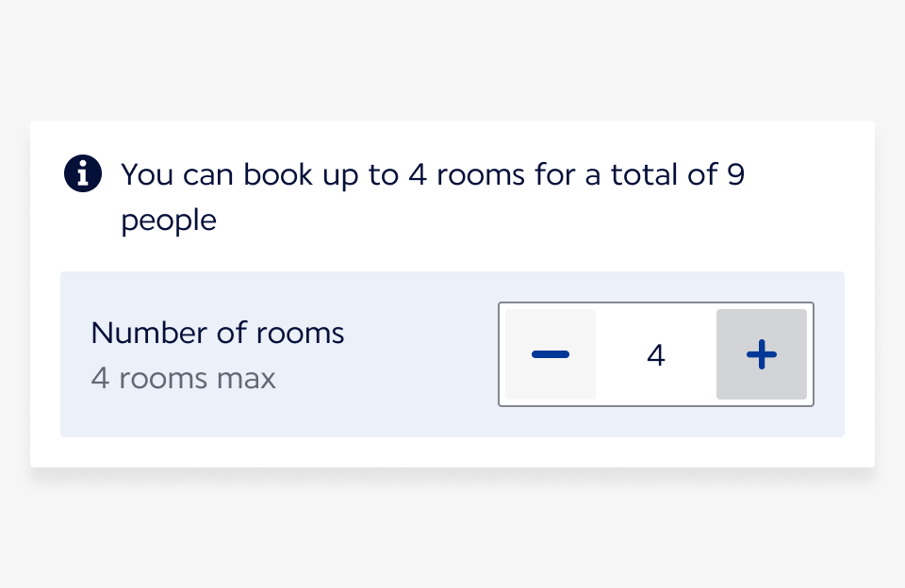Click the info icon beside the booking message
This screenshot has width=905, height=588.
[83, 173]
